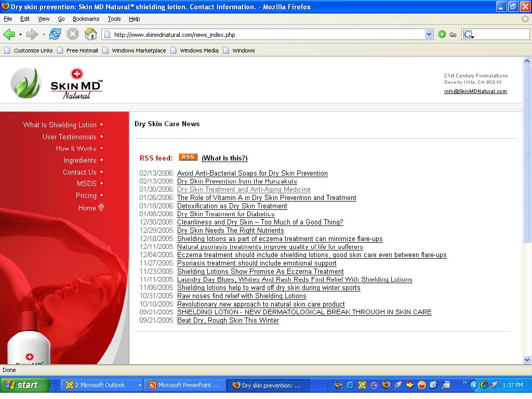Select the Dry skin prevention Firefox taskbar button
This screenshot has width=532, height=399.
(x=268, y=385)
